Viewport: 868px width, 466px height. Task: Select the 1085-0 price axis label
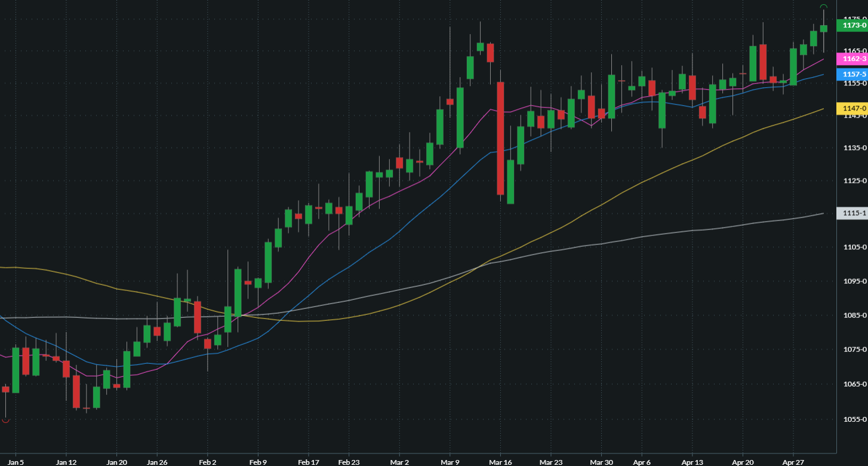click(x=855, y=315)
